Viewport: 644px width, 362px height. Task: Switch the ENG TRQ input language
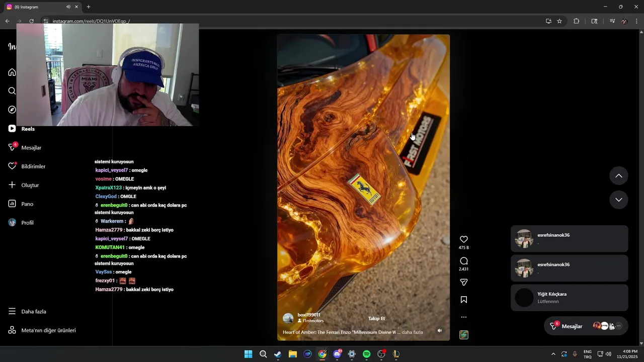588,354
